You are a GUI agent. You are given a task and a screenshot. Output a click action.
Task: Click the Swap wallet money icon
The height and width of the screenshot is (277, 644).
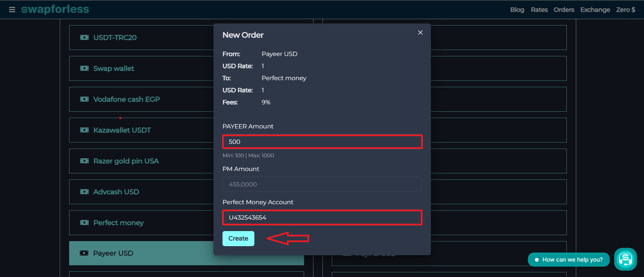84,68
